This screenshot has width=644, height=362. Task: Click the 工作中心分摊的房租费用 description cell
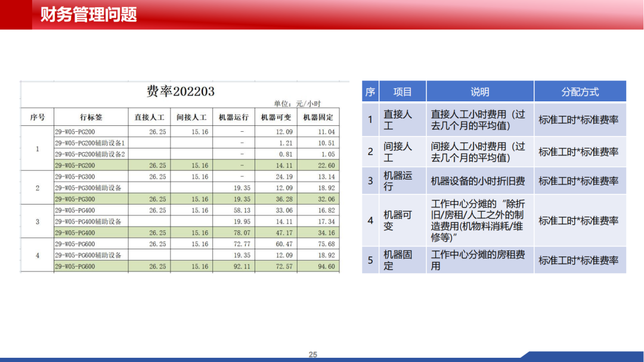pos(478,260)
